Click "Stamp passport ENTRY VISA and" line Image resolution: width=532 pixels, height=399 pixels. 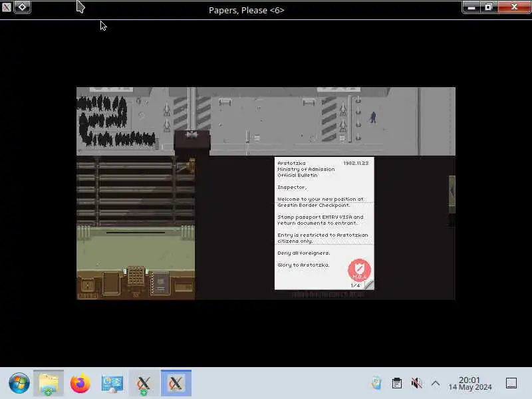pos(321,217)
